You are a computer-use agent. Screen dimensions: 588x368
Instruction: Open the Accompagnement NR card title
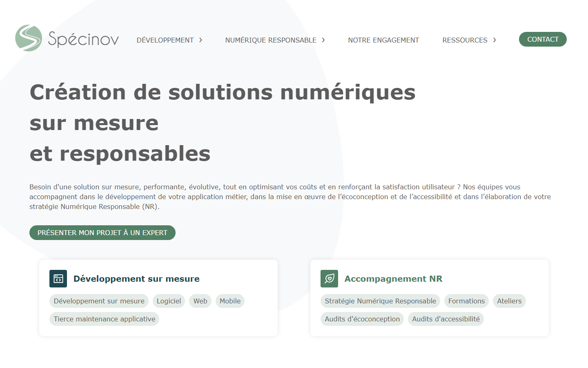(393, 279)
